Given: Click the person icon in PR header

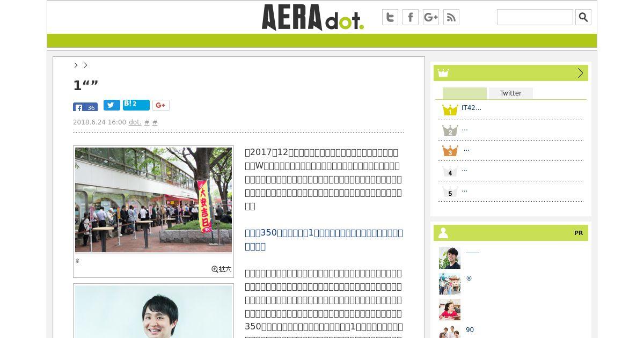Looking at the screenshot, I should (x=443, y=233).
